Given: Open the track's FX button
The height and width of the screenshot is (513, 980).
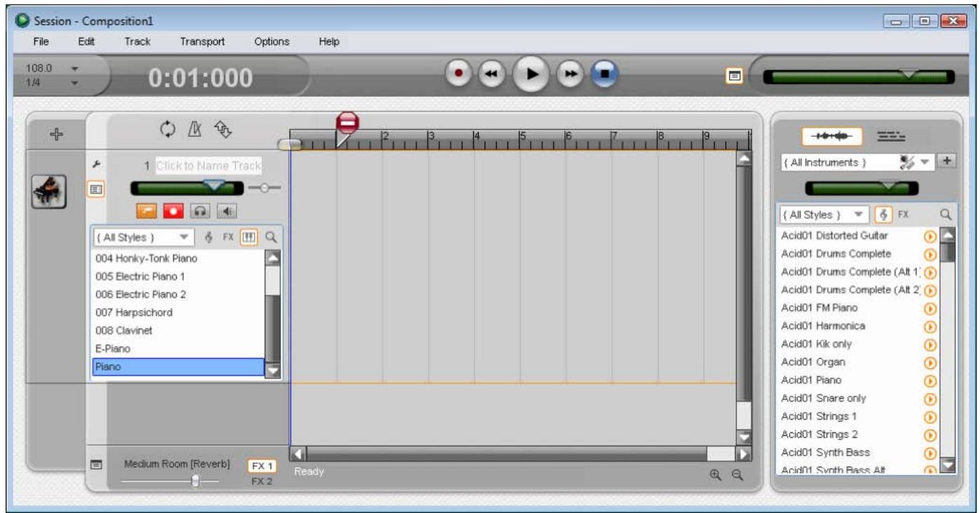Looking at the screenshot, I should tap(228, 237).
